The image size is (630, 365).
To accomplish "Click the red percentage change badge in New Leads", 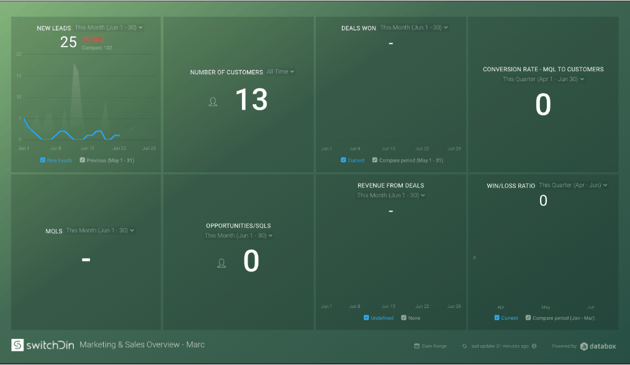I will [x=93, y=39].
